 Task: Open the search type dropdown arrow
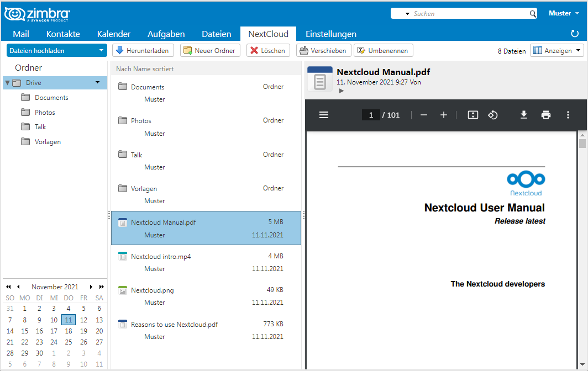click(x=407, y=14)
